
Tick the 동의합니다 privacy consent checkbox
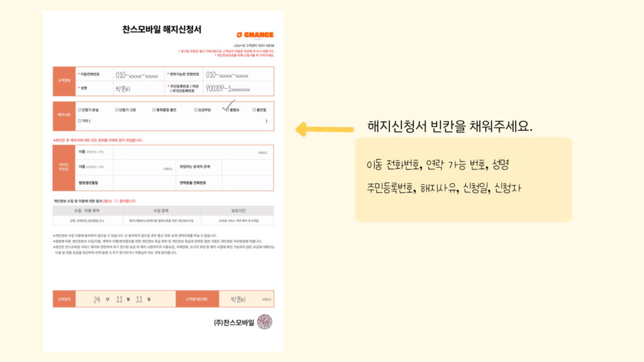[116, 201]
